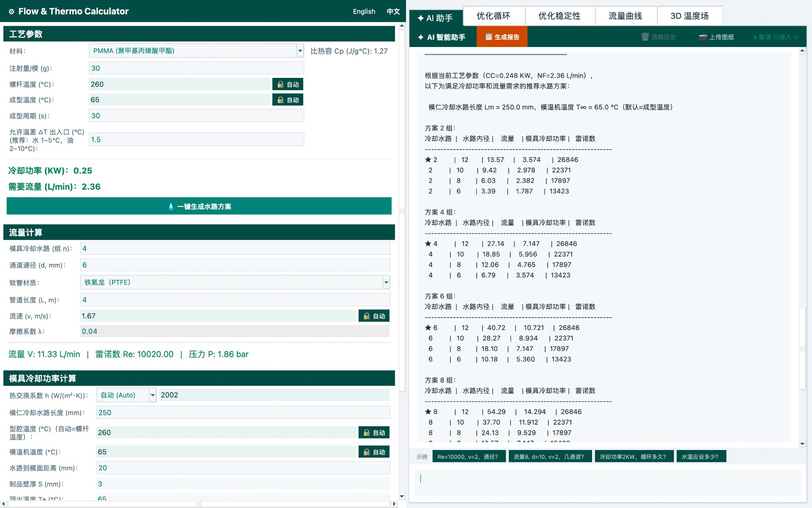Screen dimensions: 812x508
Task: Click the 生成报告 button
Action: [502, 37]
